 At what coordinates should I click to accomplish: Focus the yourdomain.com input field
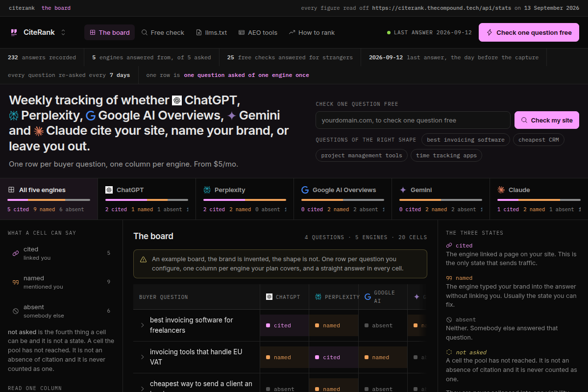tap(413, 120)
